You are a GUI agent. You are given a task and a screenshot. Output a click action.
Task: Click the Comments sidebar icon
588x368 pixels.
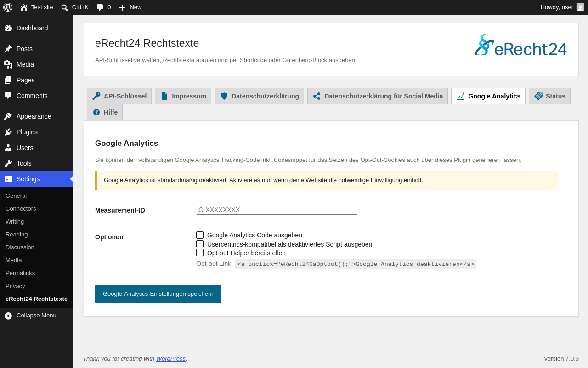(x=8, y=96)
